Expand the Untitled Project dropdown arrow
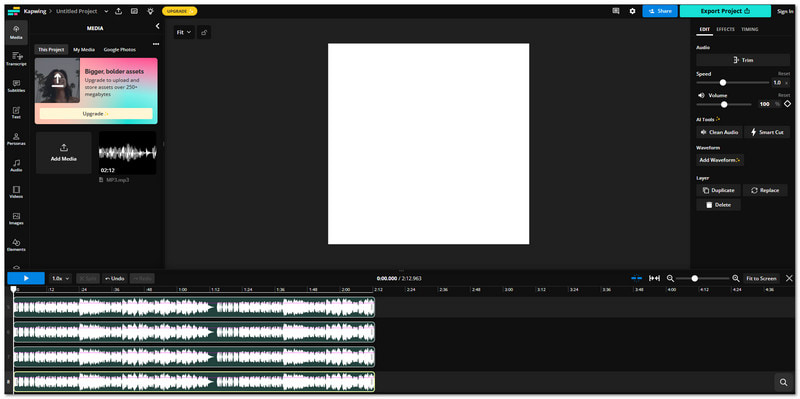800x399 pixels. coord(106,11)
